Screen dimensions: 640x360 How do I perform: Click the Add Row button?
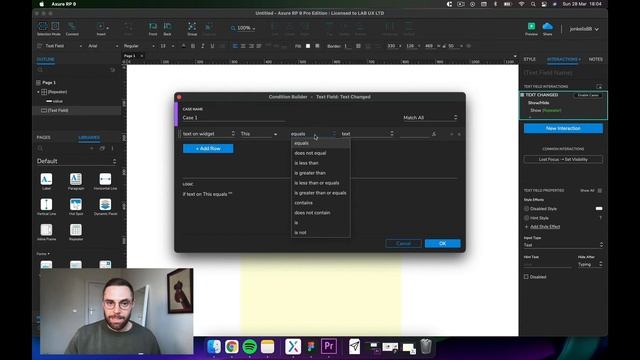coord(208,149)
